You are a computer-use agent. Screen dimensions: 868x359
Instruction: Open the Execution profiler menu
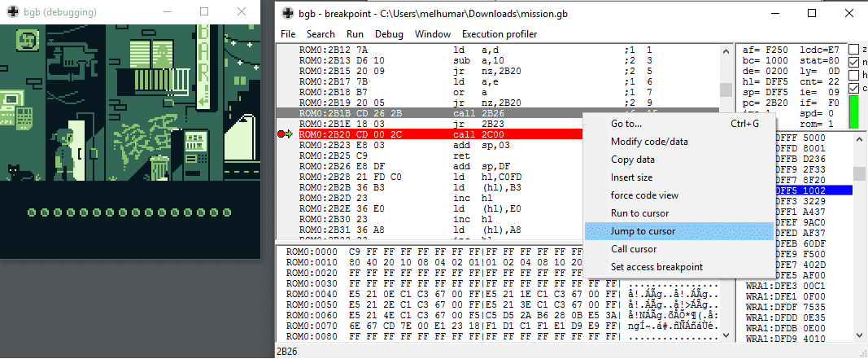[x=499, y=34]
